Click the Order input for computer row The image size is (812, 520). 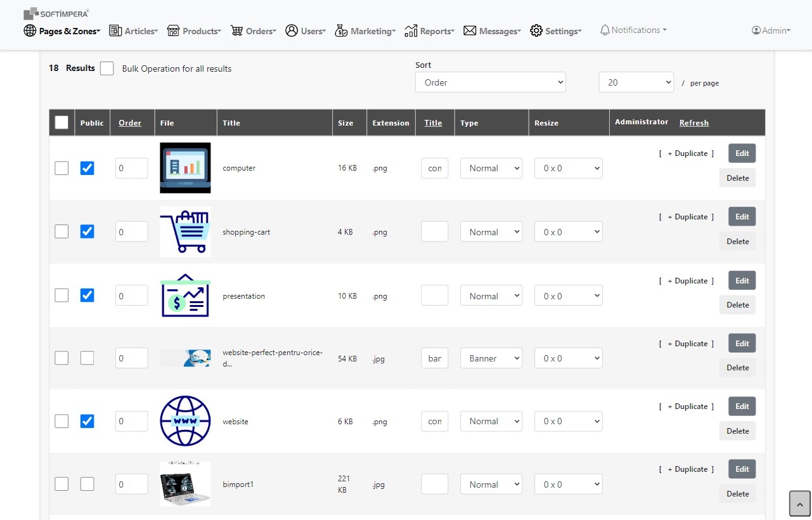pyautogui.click(x=132, y=168)
